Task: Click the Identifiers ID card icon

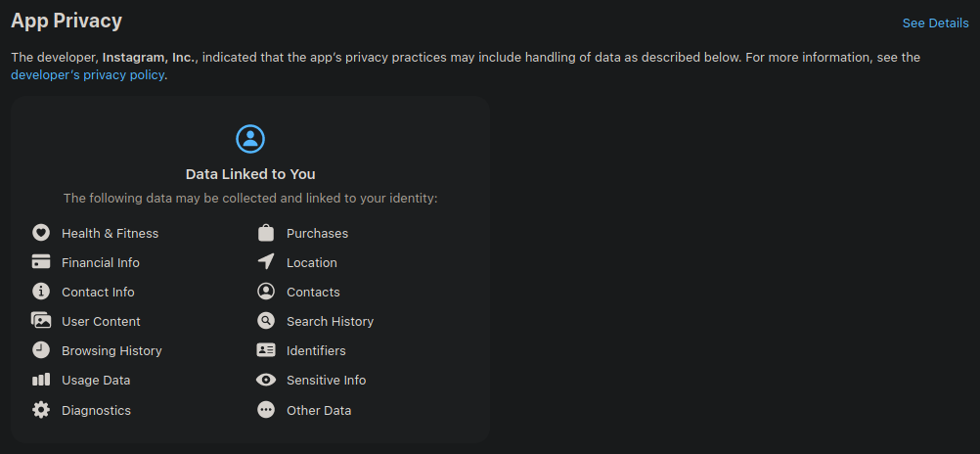Action: 265,350
